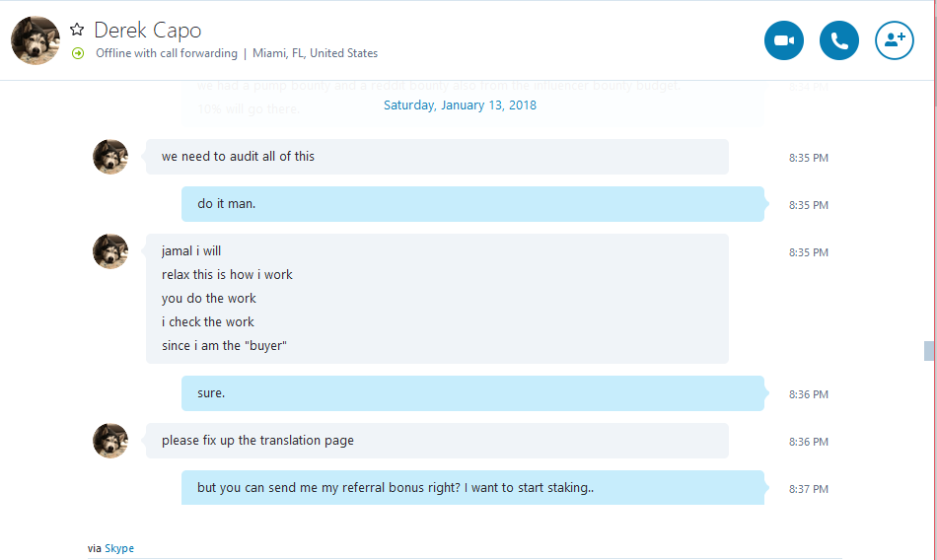The width and height of the screenshot is (937, 560).
Task: Select the referral bonus staking message
Action: (472, 488)
